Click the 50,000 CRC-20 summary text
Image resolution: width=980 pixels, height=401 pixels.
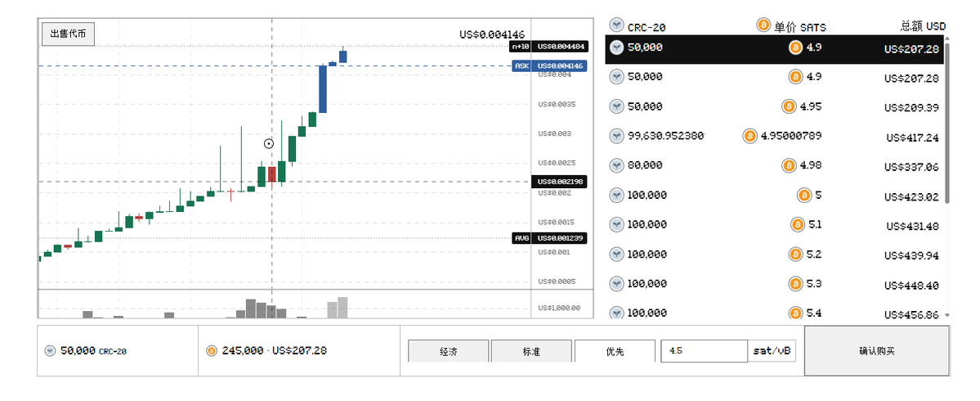pyautogui.click(x=93, y=352)
